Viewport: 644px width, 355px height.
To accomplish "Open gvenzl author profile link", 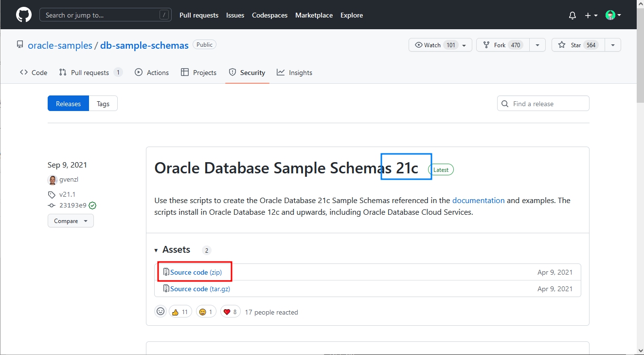I will (x=69, y=180).
